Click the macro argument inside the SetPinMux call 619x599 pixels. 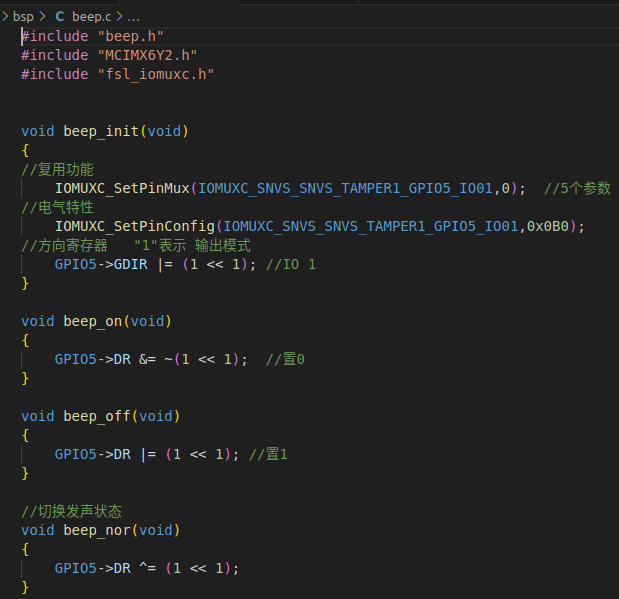[x=345, y=188]
